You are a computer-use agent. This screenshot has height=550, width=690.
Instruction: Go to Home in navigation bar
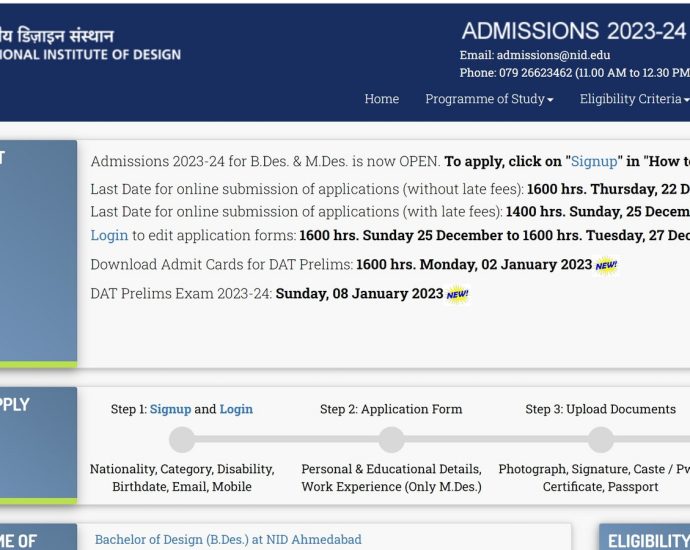tap(381, 99)
